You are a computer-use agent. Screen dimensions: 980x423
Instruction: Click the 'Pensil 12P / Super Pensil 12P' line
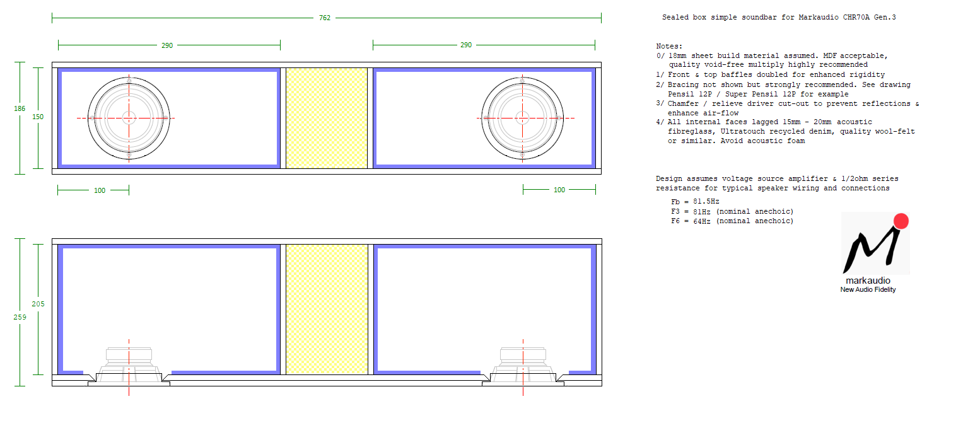click(758, 94)
